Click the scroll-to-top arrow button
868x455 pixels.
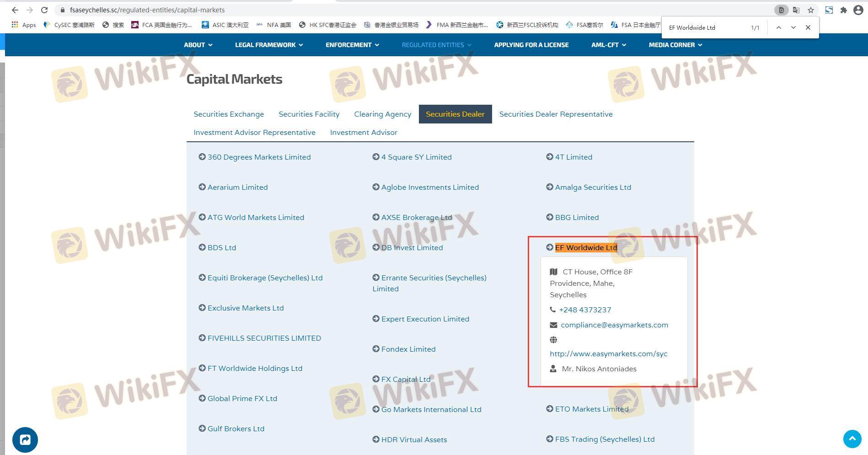pos(852,439)
